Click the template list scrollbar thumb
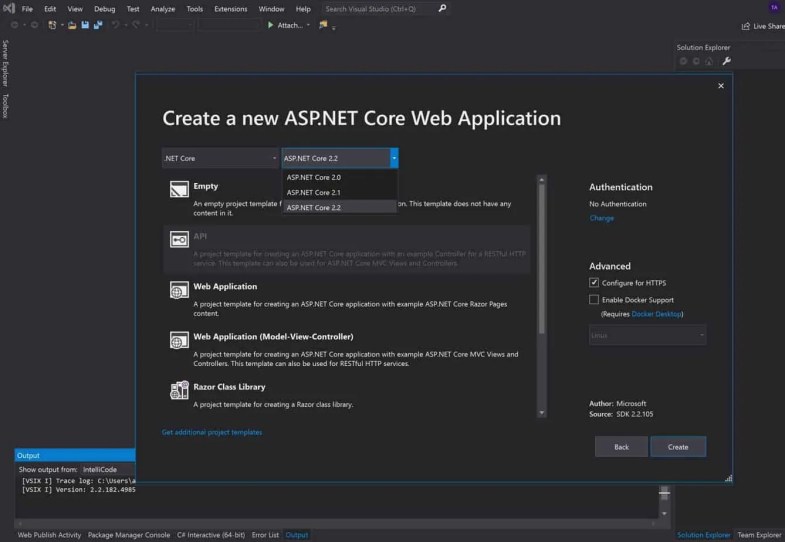 pos(541,259)
